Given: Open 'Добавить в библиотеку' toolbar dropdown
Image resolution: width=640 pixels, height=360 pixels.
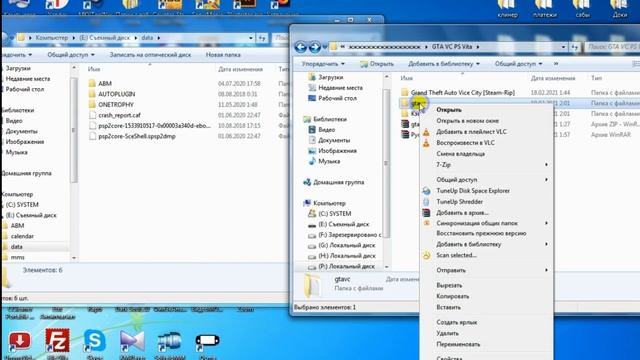Looking at the screenshot, I should (x=444, y=64).
